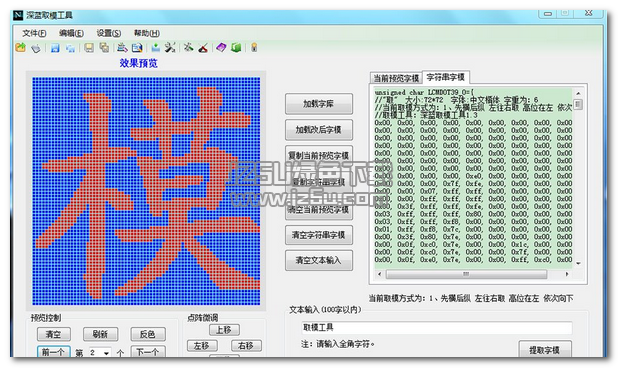Switch to the 当前预览字模 tab
The image size is (618, 368).
396,78
